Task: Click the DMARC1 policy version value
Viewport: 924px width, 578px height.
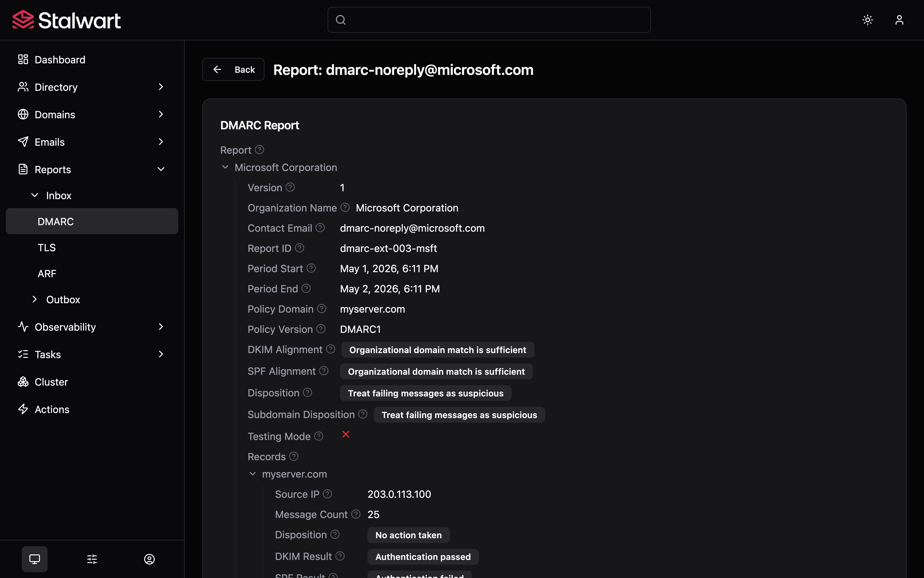Action: pos(360,329)
